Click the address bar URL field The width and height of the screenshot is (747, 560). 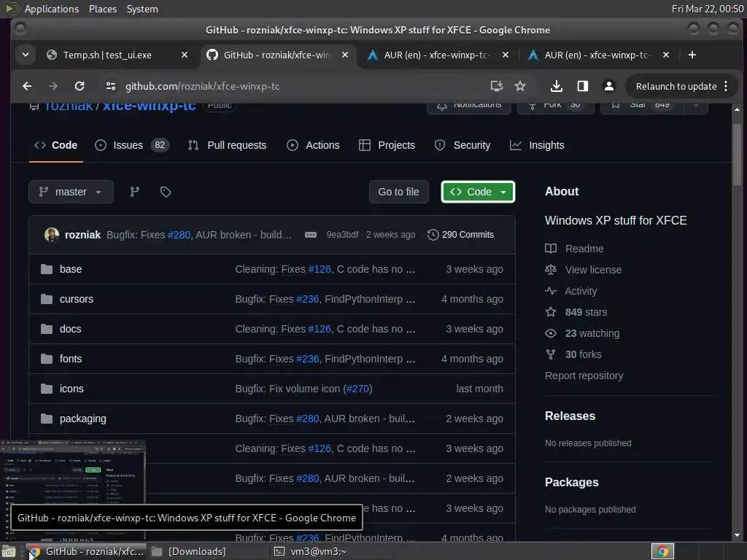coord(295,86)
